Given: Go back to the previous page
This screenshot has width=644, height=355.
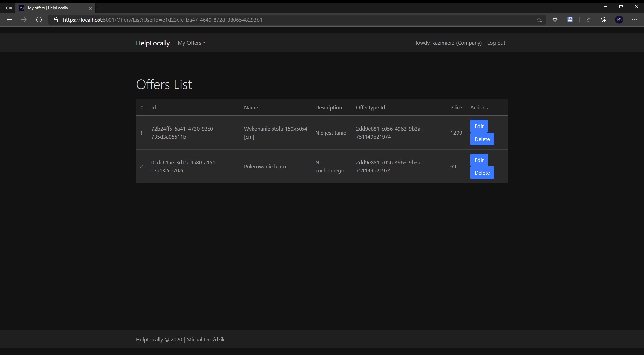Looking at the screenshot, I should pyautogui.click(x=9, y=20).
